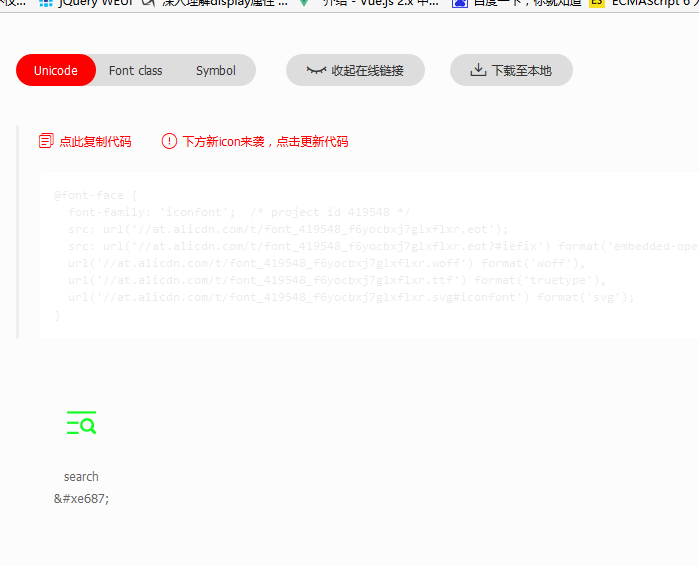699x566 pixels.
Task: Select the Unicode tab
Action: [x=56, y=70]
